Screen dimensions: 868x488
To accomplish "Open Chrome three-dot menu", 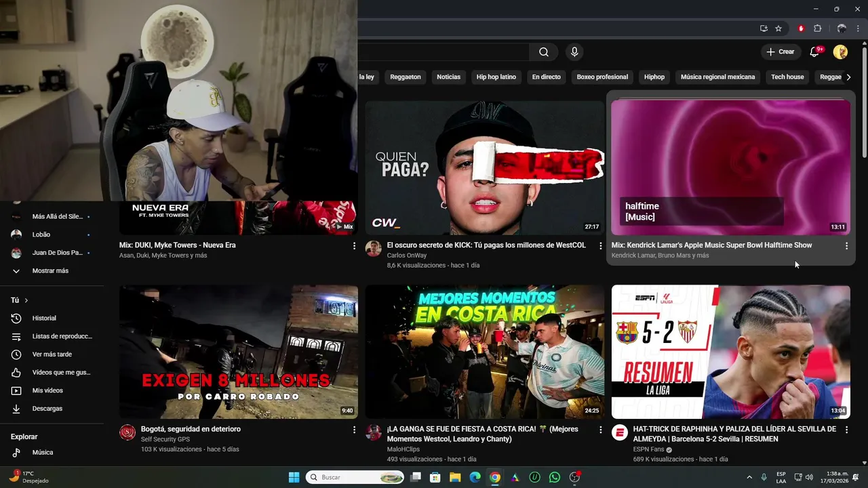I will 857,28.
